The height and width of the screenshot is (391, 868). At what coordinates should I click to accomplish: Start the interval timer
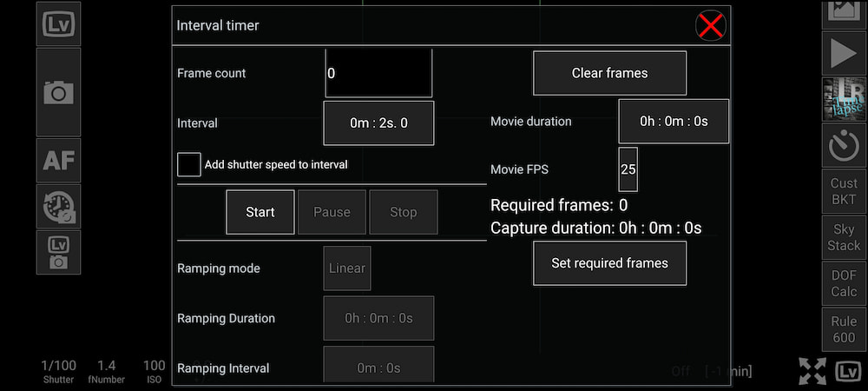click(260, 212)
